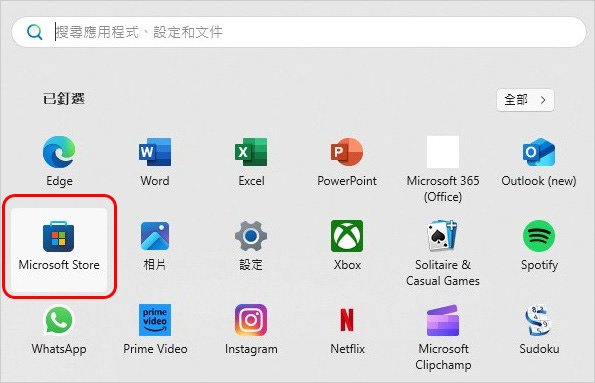Click the search magnifier icon
The height and width of the screenshot is (383, 595).
(35, 32)
